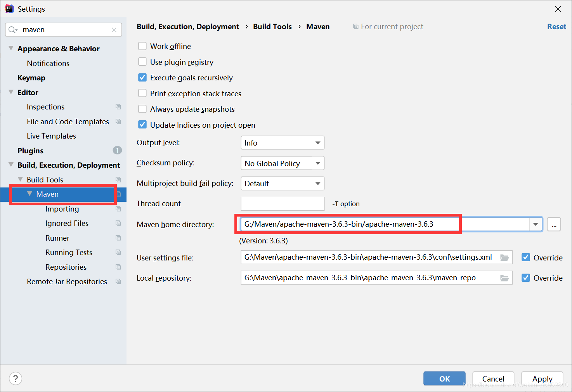Browse folder for Local repository
This screenshot has width=572, height=392.
point(504,278)
